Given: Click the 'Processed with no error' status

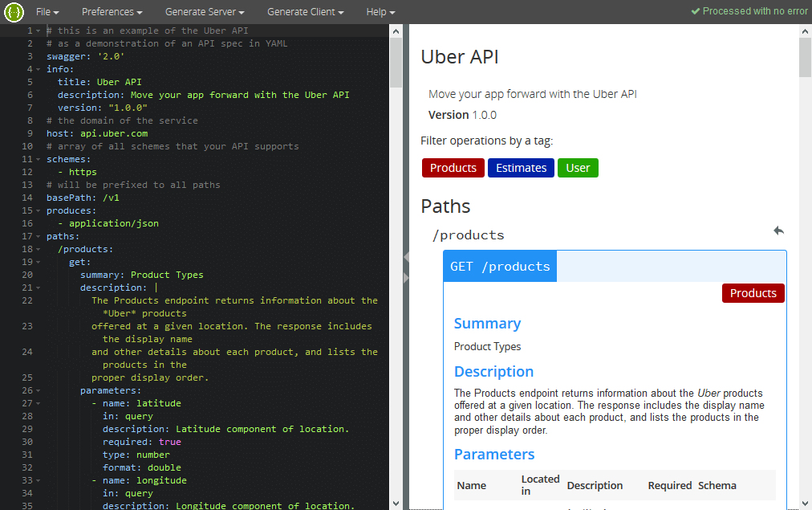Looking at the screenshot, I should [x=750, y=11].
